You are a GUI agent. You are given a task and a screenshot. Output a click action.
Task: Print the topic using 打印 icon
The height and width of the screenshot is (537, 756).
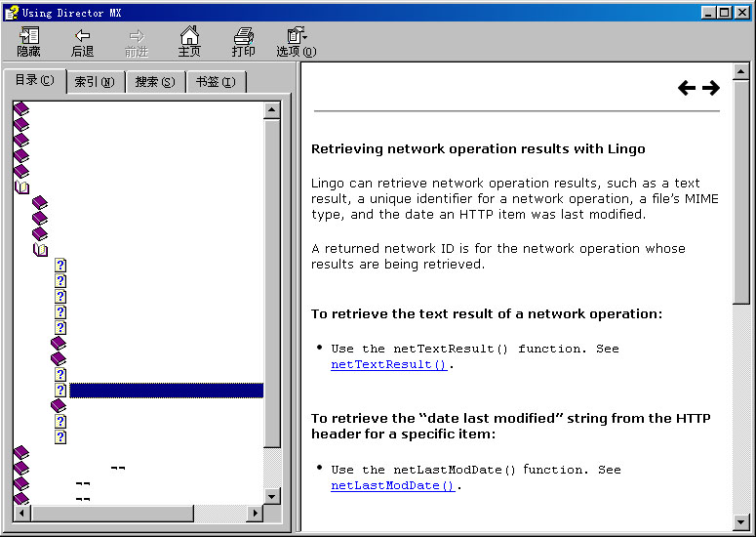coord(244,42)
